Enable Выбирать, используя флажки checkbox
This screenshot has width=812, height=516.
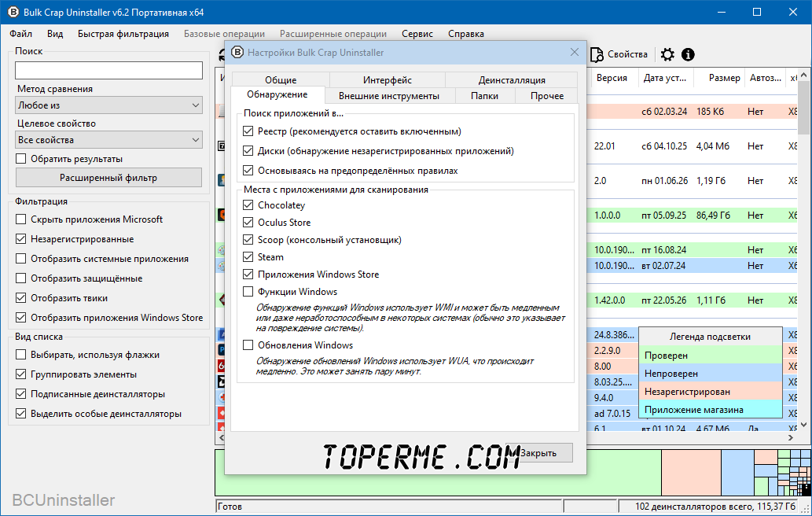[20, 355]
